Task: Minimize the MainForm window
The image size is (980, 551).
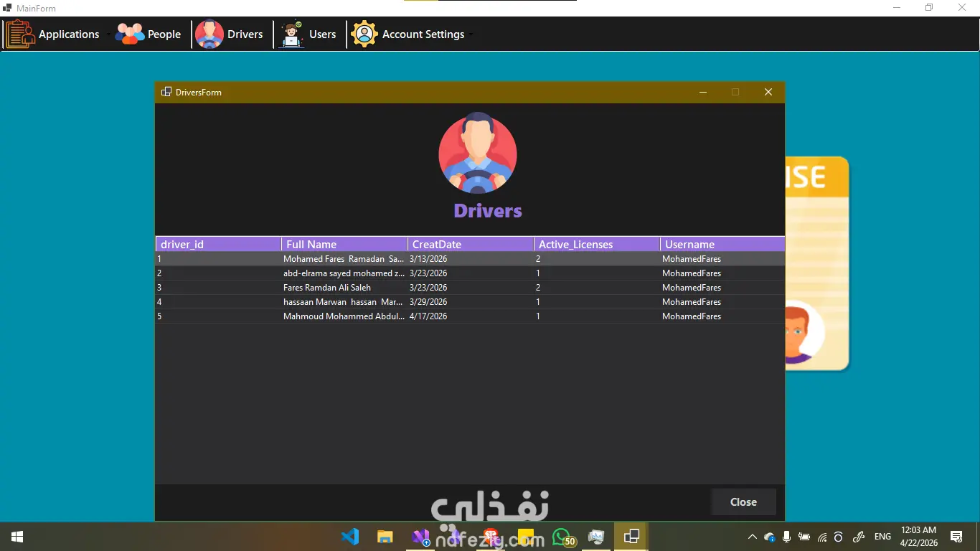Action: 897,8
